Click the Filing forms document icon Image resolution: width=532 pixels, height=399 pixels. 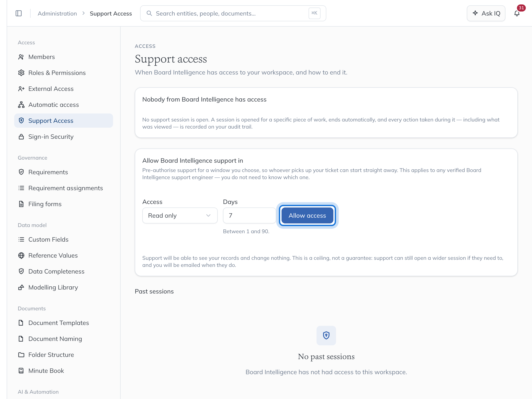coord(21,204)
